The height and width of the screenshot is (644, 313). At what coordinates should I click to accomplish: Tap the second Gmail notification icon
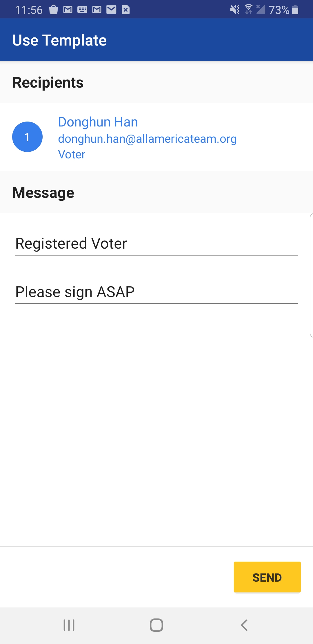click(x=97, y=10)
